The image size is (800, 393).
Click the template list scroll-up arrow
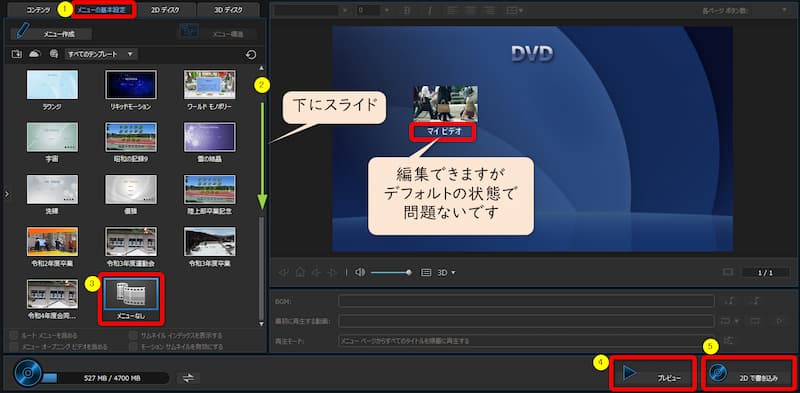coord(262,67)
